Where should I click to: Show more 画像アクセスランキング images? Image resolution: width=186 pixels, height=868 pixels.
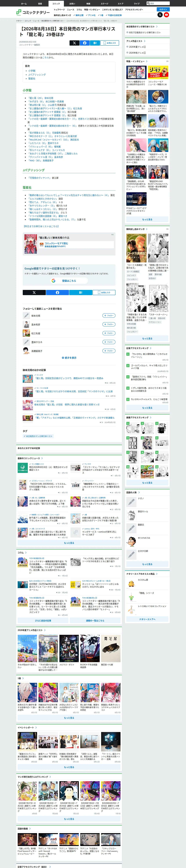pyautogui.click(x=147, y=483)
